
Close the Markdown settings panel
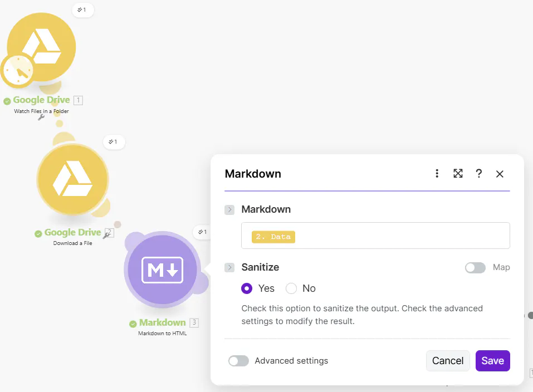[x=500, y=174]
